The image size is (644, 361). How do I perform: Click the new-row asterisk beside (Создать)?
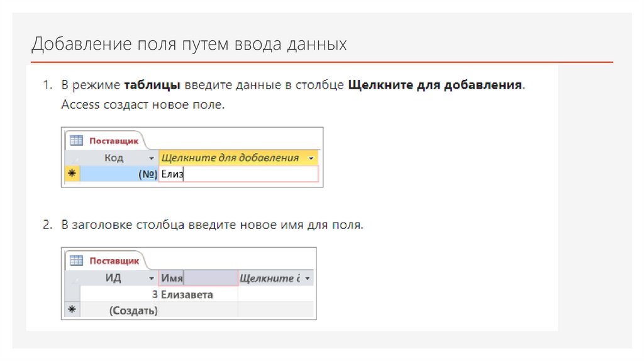tap(72, 310)
